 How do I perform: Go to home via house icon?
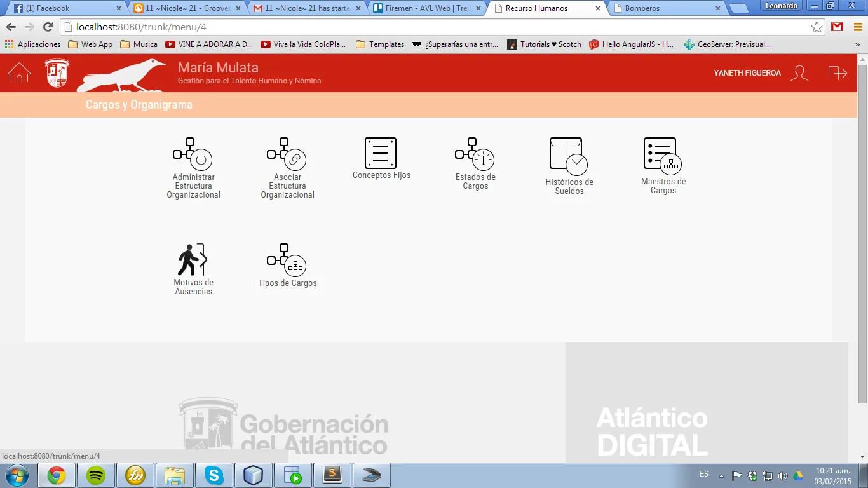coord(19,72)
